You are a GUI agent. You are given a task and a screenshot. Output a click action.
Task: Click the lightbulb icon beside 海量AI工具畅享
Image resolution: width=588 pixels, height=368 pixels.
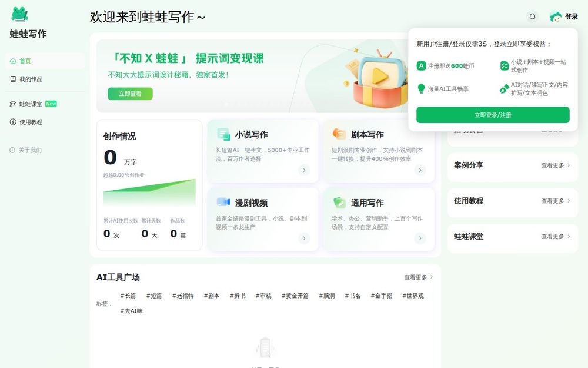pos(421,89)
